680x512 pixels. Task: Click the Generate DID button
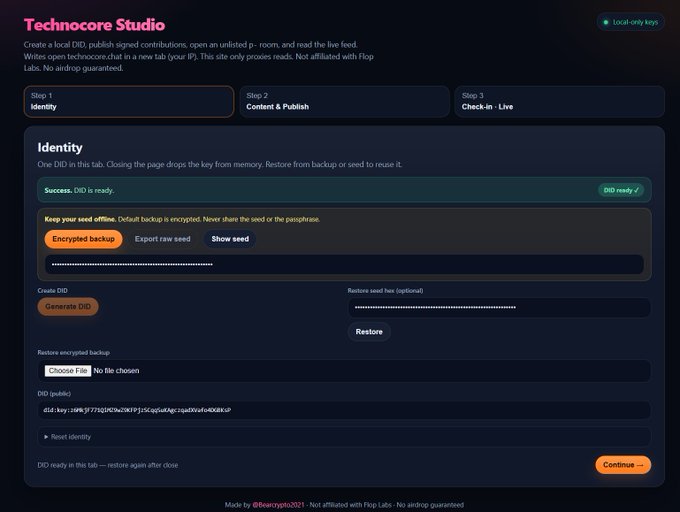tap(68, 307)
